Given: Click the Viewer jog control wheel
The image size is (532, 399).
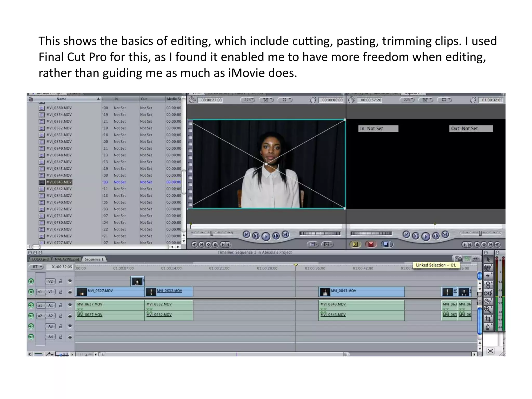Looking at the screenshot, I should point(320,233).
